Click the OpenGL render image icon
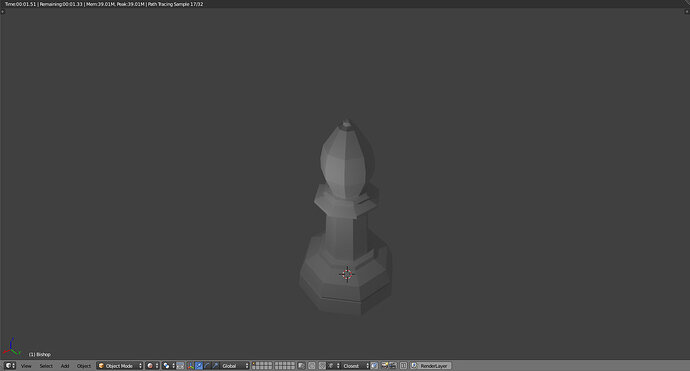The image size is (690, 371). pyautogui.click(x=385, y=366)
